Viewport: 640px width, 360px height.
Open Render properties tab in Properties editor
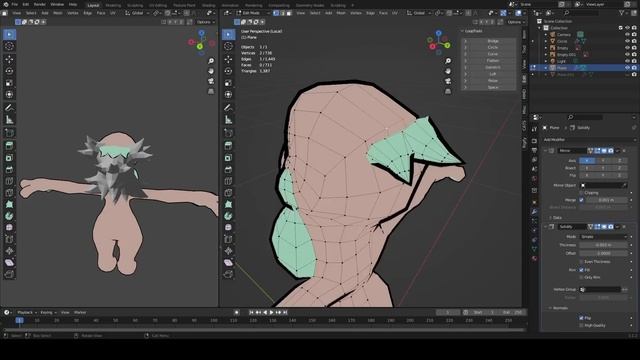pyautogui.click(x=534, y=141)
